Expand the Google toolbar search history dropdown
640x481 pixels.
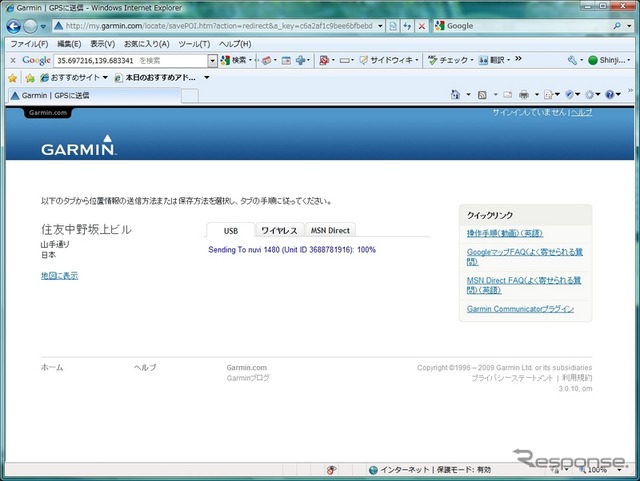(212, 60)
